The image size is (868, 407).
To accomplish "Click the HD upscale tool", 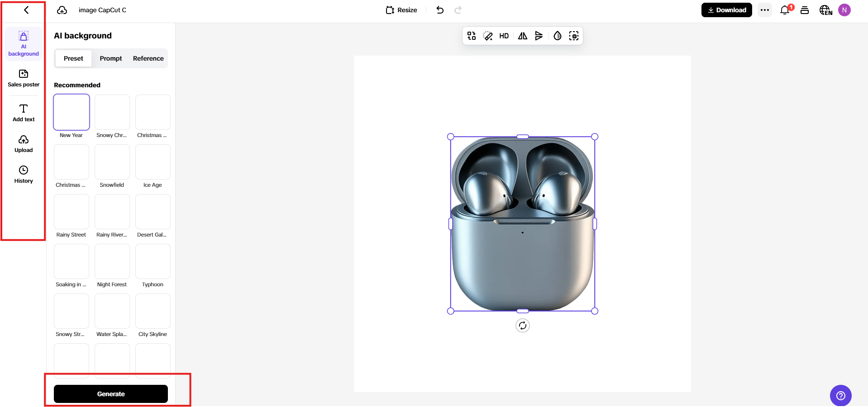I will pyautogui.click(x=504, y=36).
